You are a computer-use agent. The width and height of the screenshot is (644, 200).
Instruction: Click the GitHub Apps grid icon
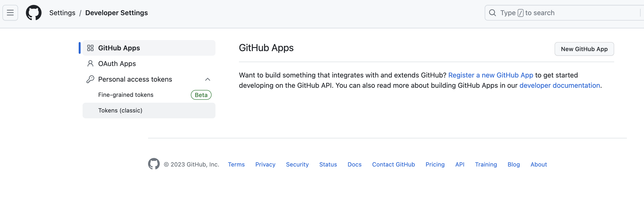point(90,48)
